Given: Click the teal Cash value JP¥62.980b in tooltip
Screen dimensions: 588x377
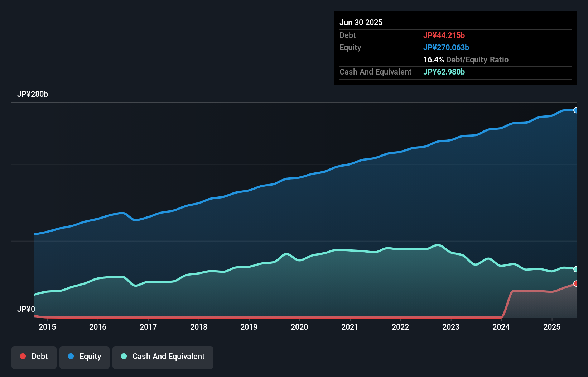Looking at the screenshot, I should click(x=444, y=72).
